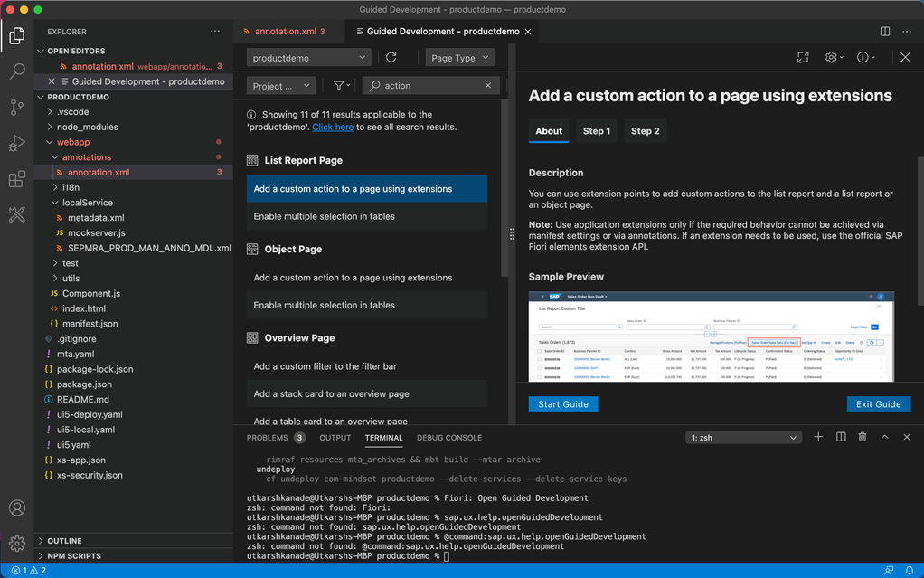Collapse the localService folder
The image size is (924, 578).
[x=87, y=203]
